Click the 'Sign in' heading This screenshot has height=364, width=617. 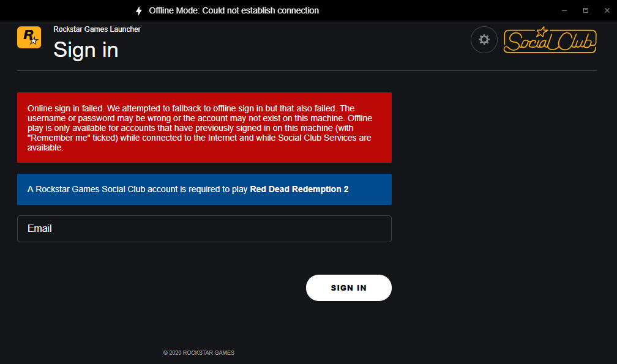pyautogui.click(x=86, y=50)
